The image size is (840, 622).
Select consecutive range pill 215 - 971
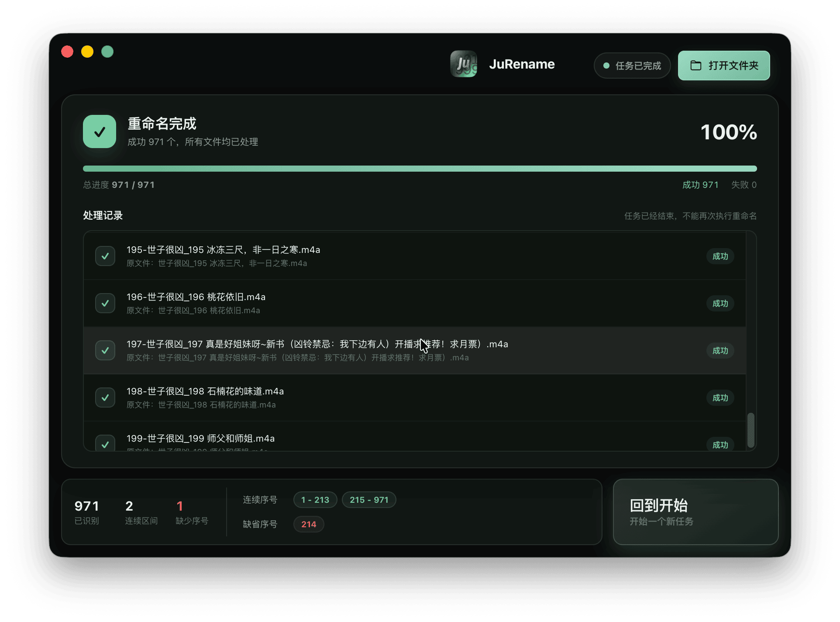click(x=369, y=500)
